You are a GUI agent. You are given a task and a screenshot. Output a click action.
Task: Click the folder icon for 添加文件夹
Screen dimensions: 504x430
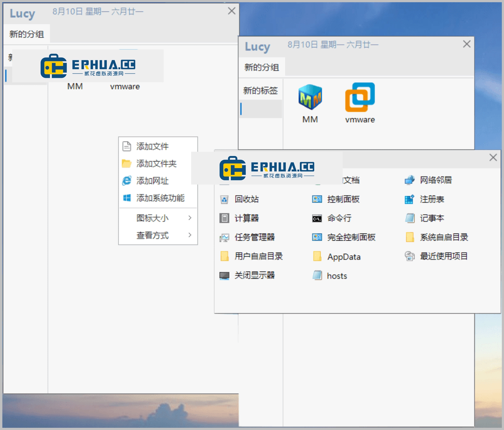pyautogui.click(x=126, y=164)
